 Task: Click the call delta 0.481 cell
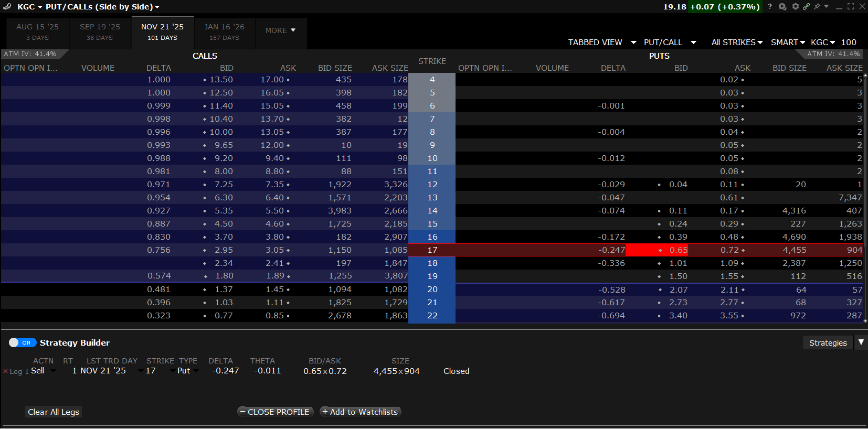(158, 289)
